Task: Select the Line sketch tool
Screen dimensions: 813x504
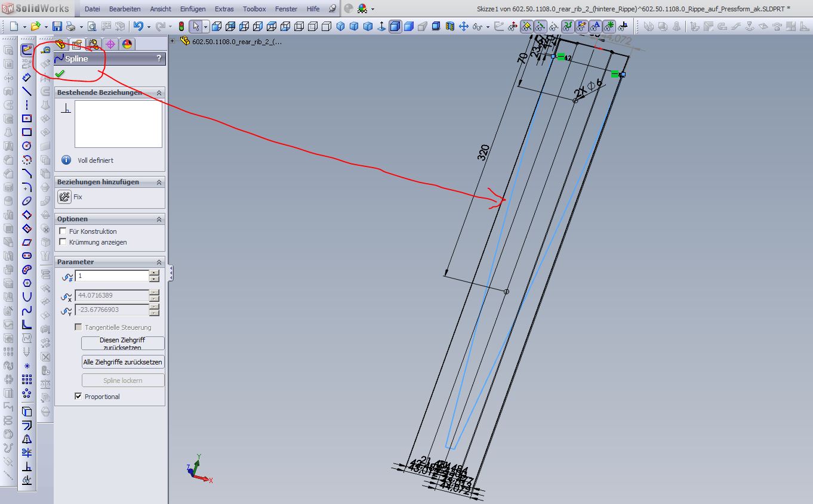Action: point(27,91)
